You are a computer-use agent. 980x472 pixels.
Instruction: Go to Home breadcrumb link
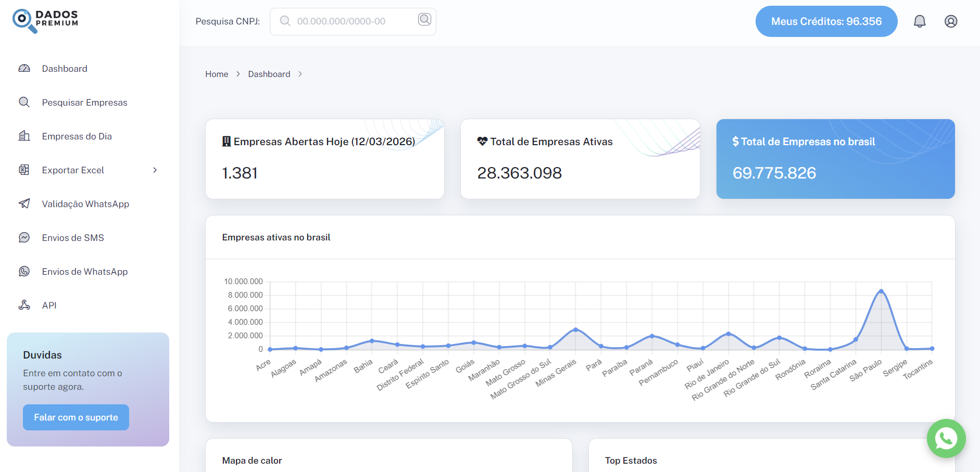[217, 74]
